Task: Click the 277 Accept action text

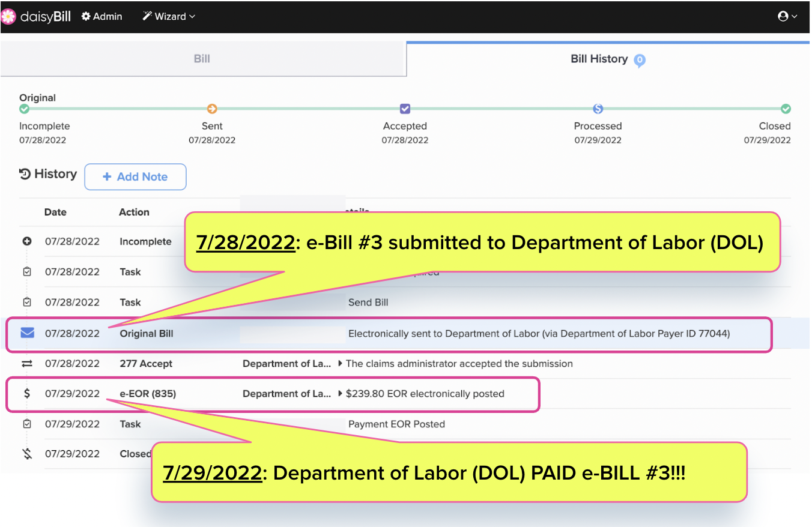Action: tap(146, 364)
